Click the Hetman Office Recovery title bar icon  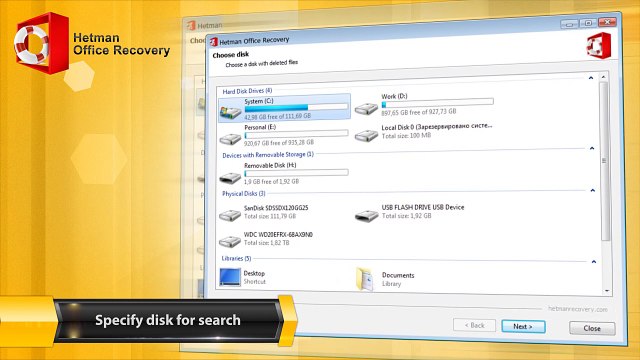pyautogui.click(x=213, y=42)
